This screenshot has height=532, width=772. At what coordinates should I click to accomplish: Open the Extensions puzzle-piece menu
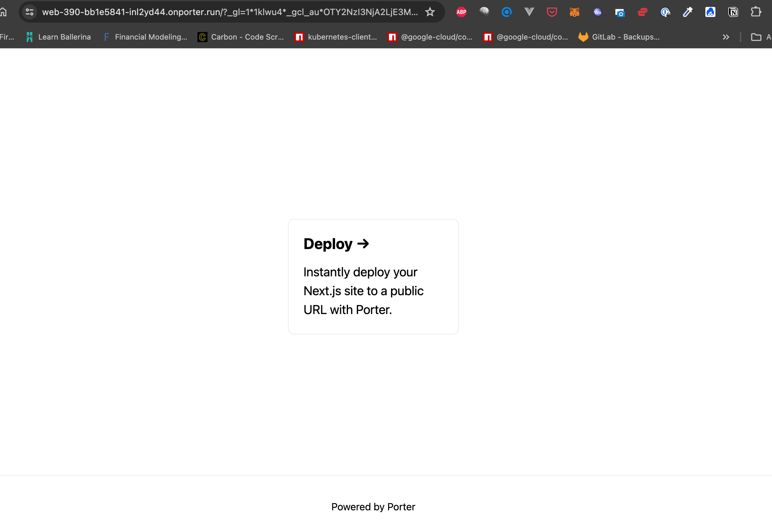click(756, 12)
